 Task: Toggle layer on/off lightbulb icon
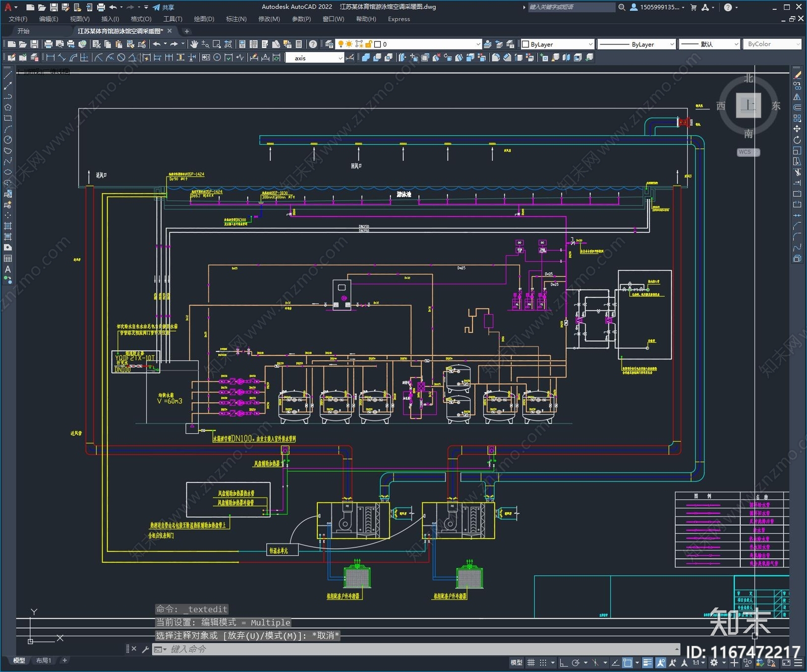[340, 44]
